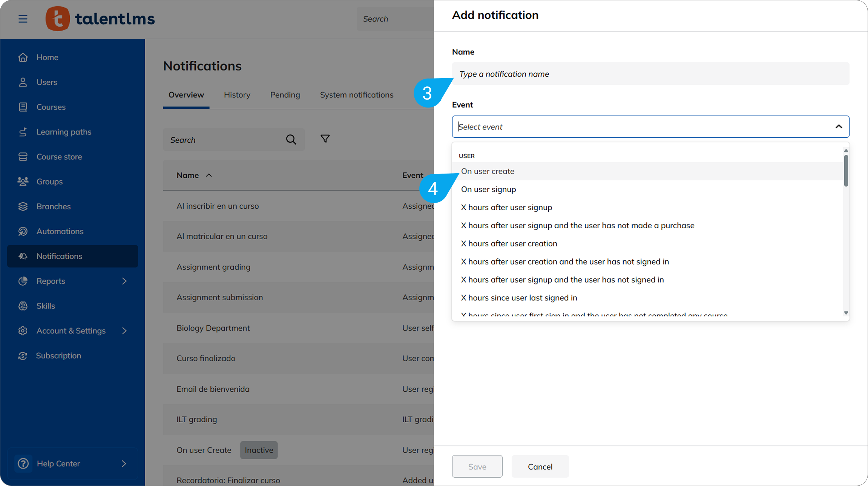Click the Subscription icon in sidebar
Image resolution: width=868 pixels, height=486 pixels.
[x=23, y=356]
